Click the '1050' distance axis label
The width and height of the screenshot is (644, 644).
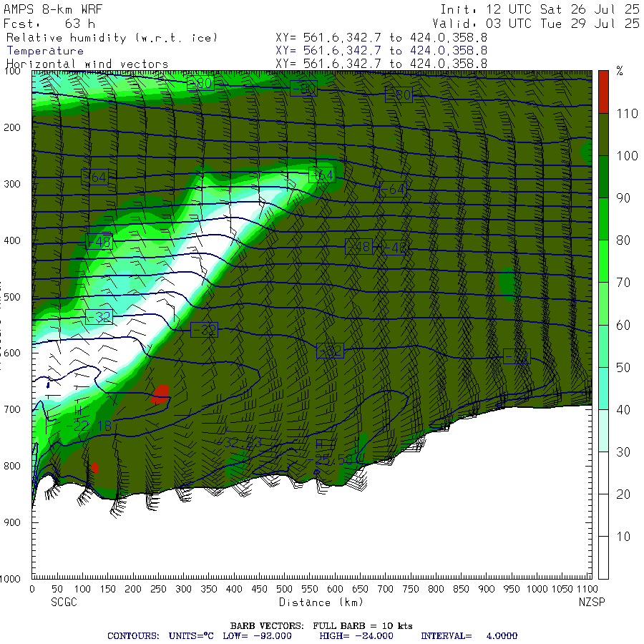tap(562, 590)
